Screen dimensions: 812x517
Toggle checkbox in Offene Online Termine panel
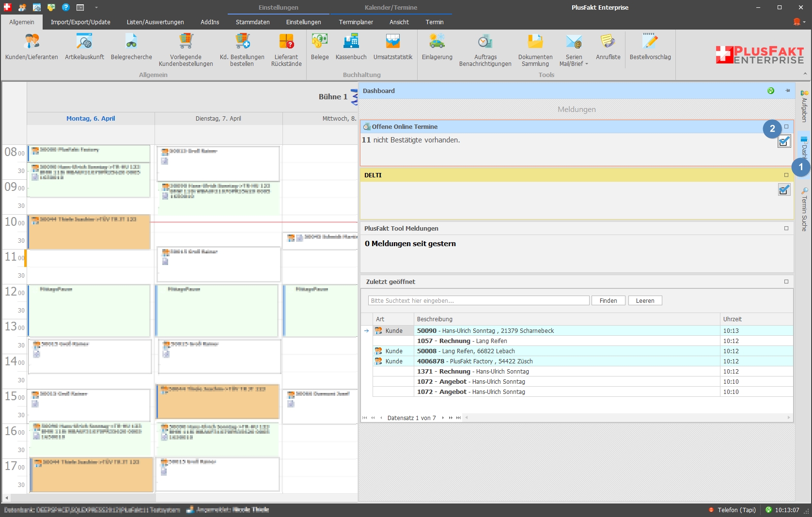[784, 141]
